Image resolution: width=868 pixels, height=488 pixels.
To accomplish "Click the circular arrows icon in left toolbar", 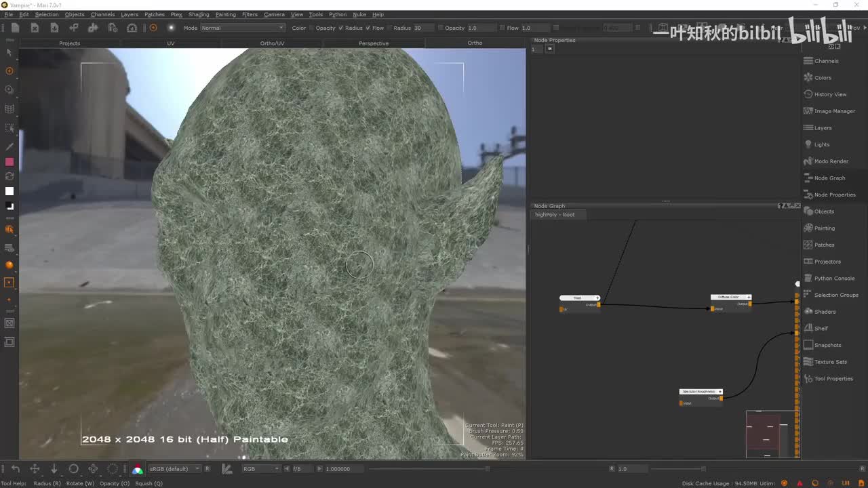I will click(x=9, y=176).
